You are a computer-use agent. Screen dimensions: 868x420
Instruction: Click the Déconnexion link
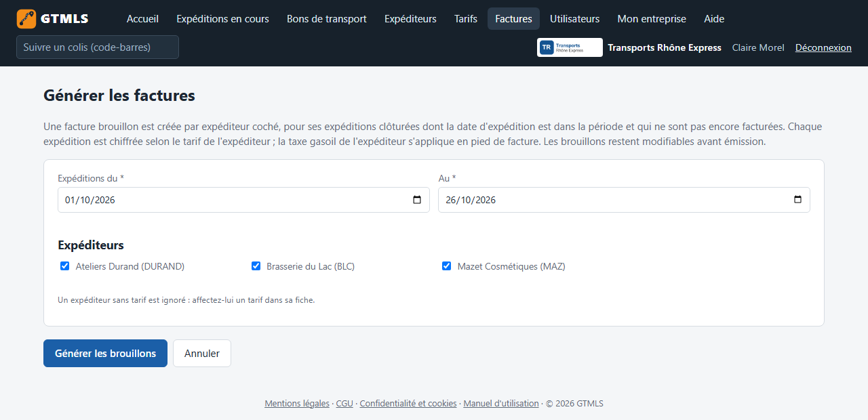click(823, 47)
